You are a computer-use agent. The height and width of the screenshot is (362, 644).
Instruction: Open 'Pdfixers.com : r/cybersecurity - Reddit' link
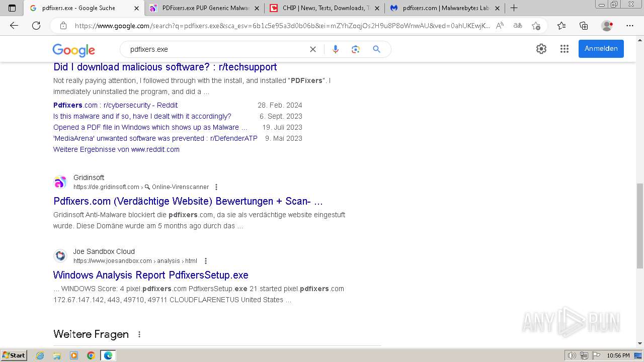click(x=115, y=105)
